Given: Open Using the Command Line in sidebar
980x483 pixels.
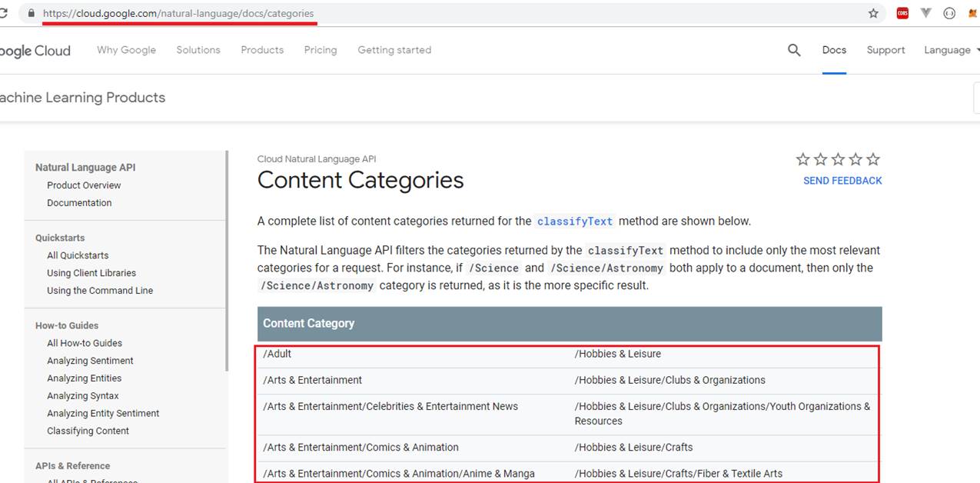Looking at the screenshot, I should pos(100,291).
